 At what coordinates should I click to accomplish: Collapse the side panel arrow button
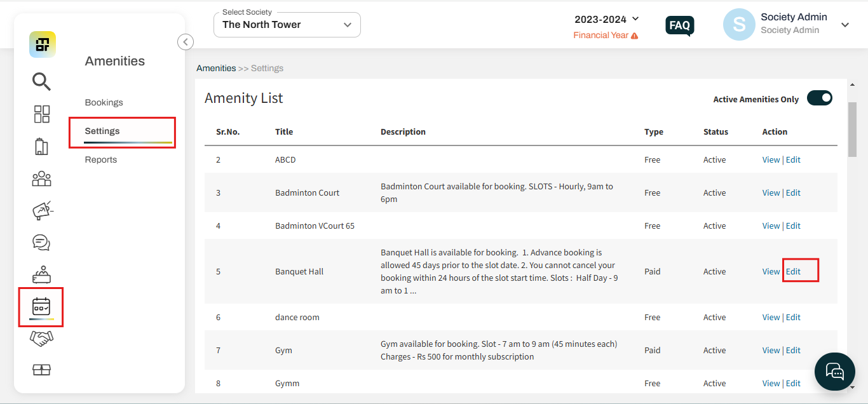[185, 42]
